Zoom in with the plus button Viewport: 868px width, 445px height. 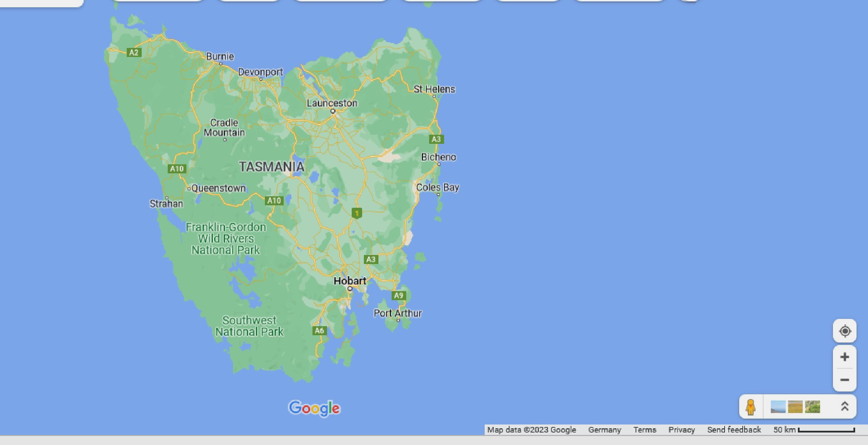point(844,357)
